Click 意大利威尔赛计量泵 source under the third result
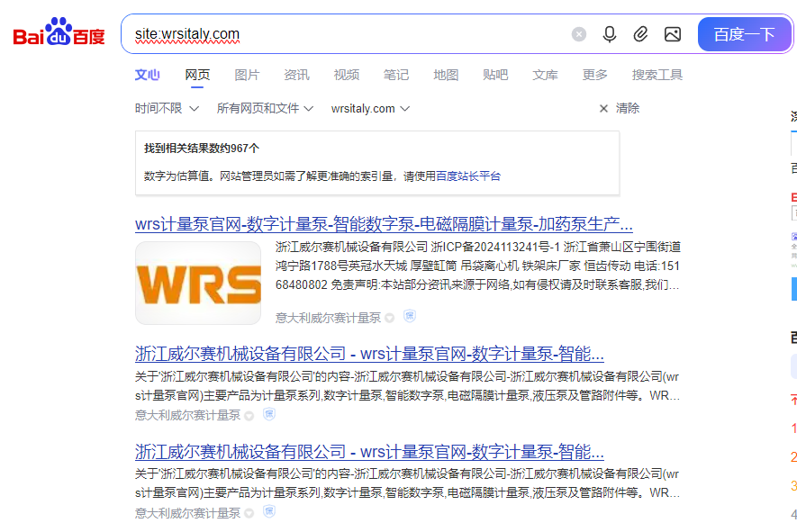The height and width of the screenshot is (532, 797). click(x=187, y=513)
